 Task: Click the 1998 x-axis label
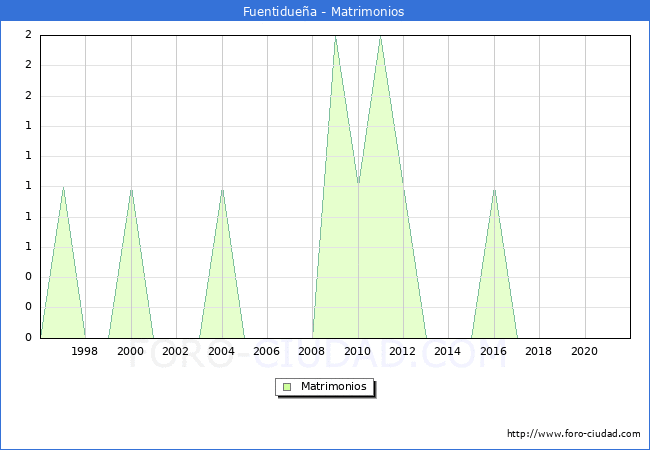point(85,351)
